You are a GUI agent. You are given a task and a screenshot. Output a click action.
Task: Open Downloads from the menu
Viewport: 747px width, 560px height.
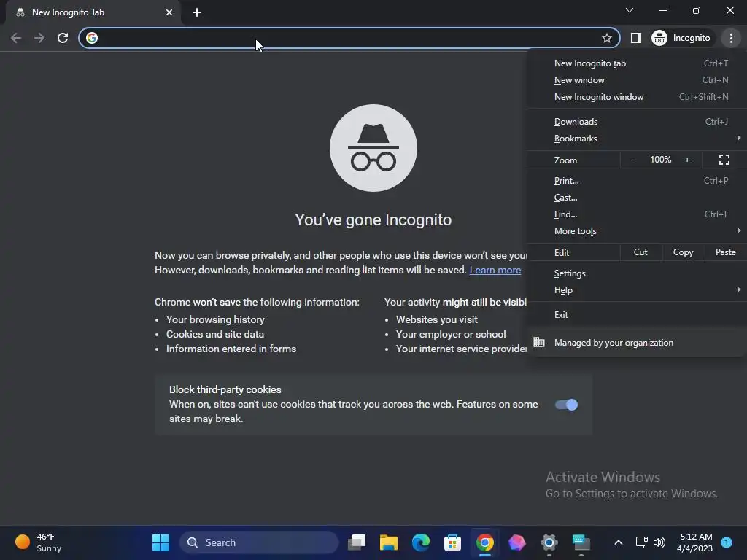636,122
